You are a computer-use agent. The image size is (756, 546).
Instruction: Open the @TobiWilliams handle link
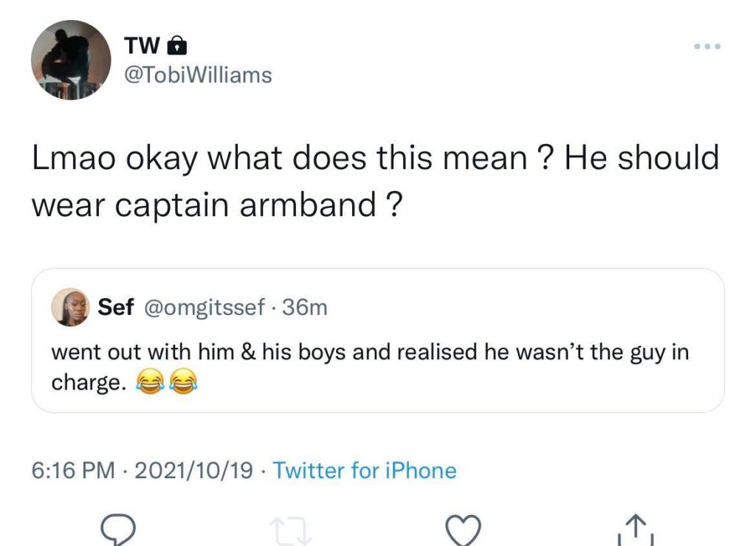click(x=198, y=75)
